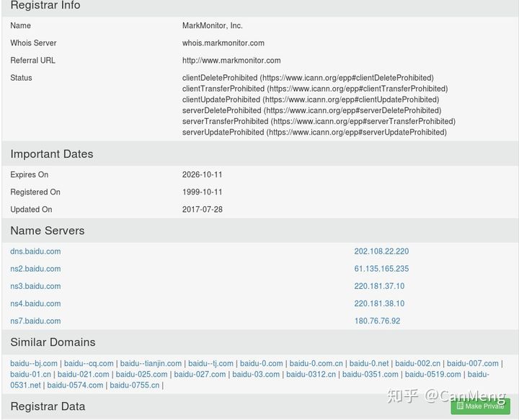Select the updated date 2017-07-28
This screenshot has width=519, height=420.
coord(203,210)
